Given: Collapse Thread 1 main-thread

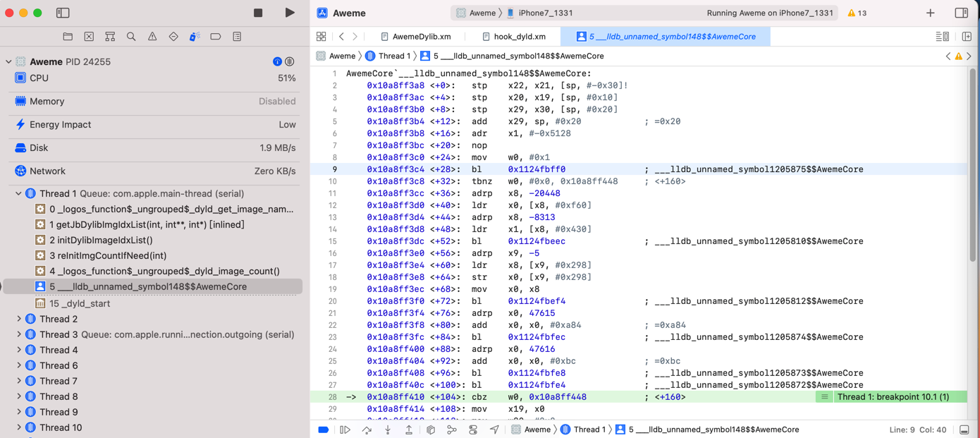Looking at the screenshot, I should 19,193.
